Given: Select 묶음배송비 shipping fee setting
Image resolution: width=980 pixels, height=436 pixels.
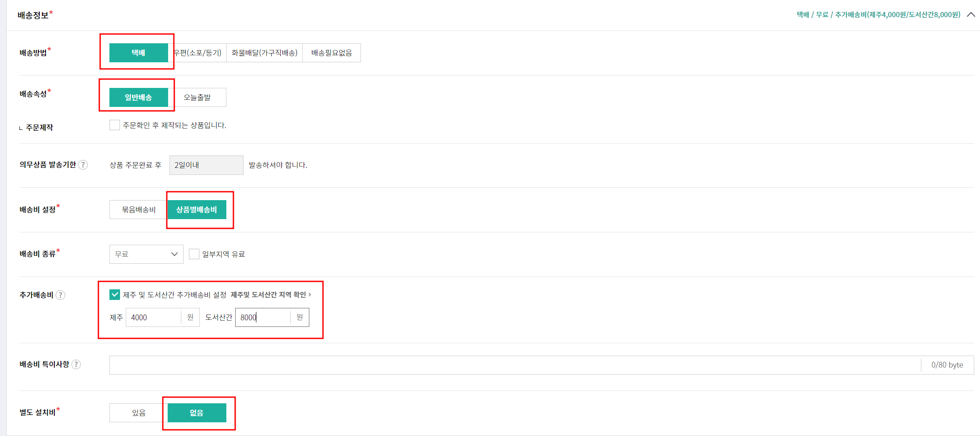Looking at the screenshot, I should pos(139,209).
